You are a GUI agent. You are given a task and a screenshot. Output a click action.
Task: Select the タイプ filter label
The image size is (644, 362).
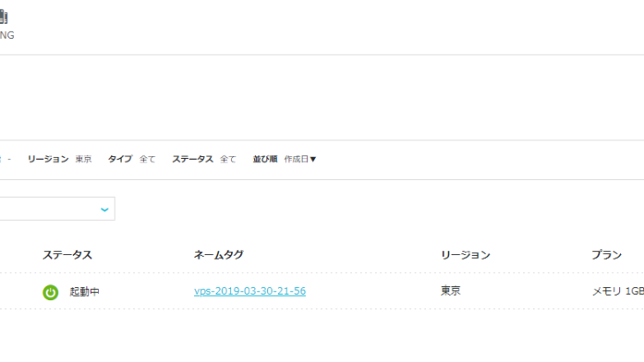pos(120,160)
